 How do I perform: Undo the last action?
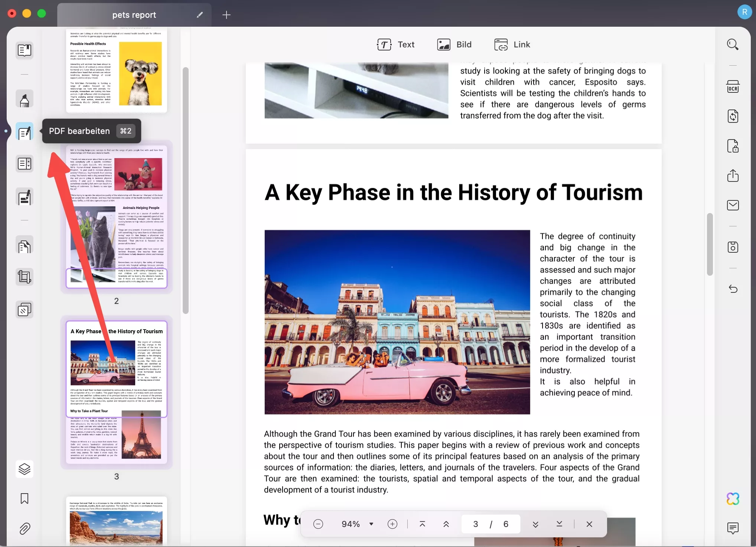733,289
